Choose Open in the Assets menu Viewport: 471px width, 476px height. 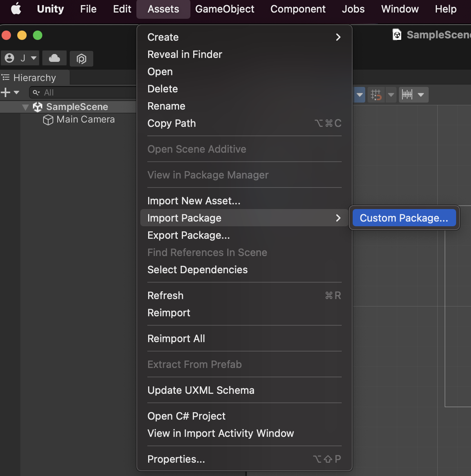click(x=244, y=72)
